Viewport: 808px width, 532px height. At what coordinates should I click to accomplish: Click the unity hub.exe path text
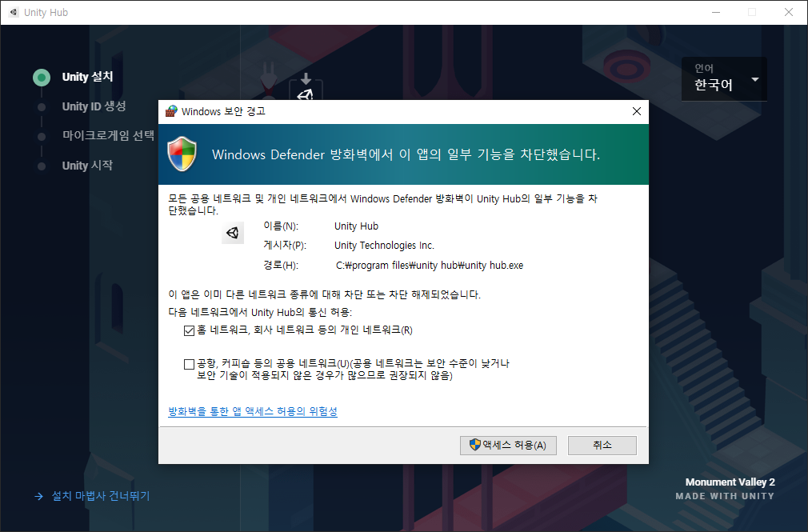430,266
